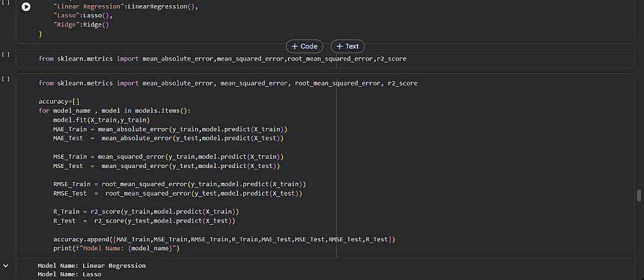Click output line Model Name: Linear Regression
The height and width of the screenshot is (280, 644).
[91, 266]
